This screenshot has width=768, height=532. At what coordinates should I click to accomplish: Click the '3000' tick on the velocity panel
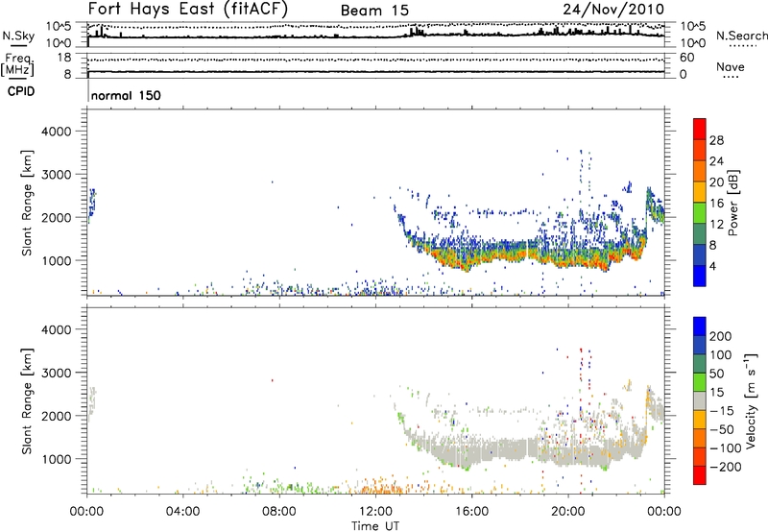(x=57, y=373)
